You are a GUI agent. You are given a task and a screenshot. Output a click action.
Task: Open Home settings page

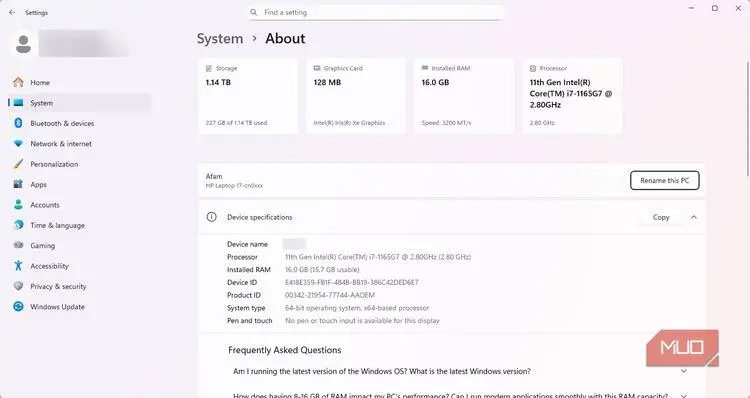click(79, 82)
